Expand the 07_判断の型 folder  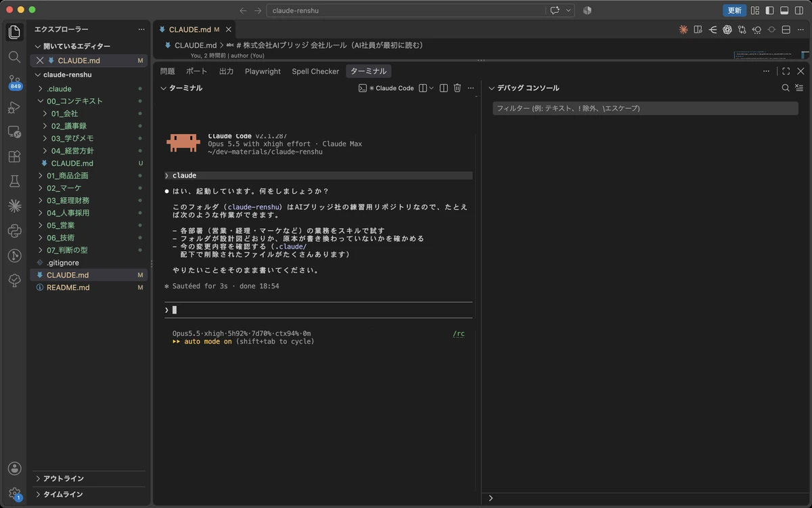pos(88,250)
